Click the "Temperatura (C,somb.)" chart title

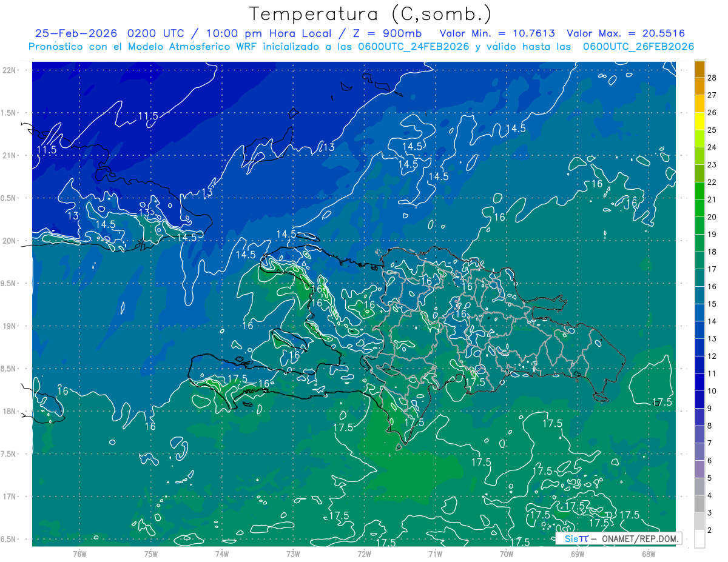(x=371, y=14)
